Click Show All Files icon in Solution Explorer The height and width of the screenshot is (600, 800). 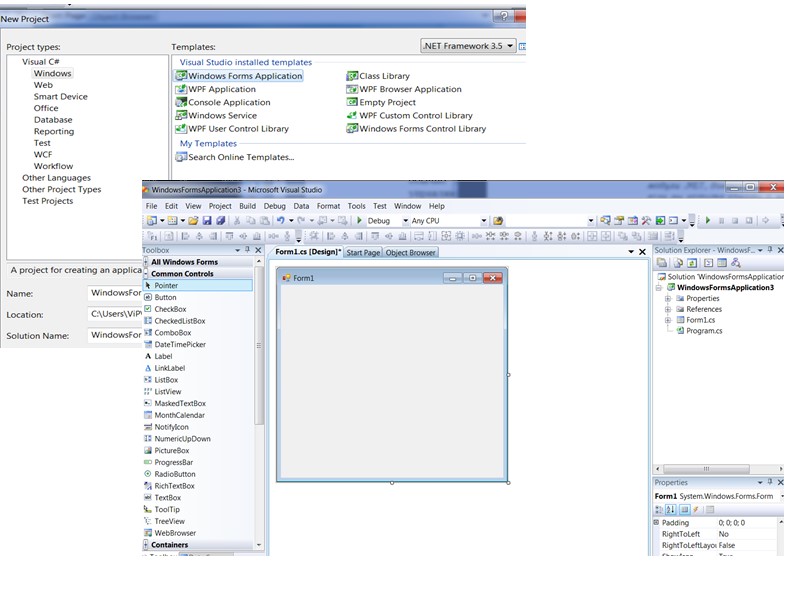point(678,263)
